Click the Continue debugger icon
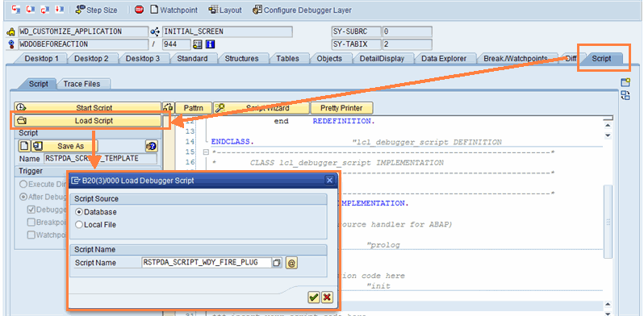644x316 pixels. [59, 10]
